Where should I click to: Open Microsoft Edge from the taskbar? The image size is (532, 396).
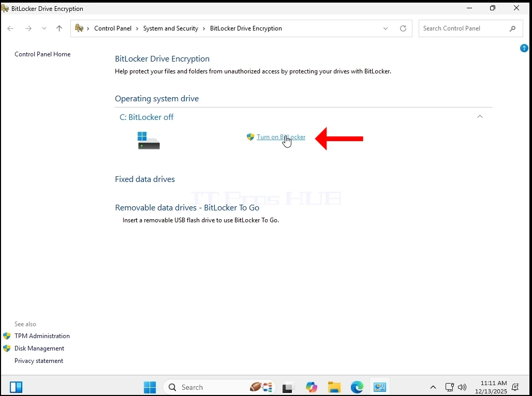(357, 387)
